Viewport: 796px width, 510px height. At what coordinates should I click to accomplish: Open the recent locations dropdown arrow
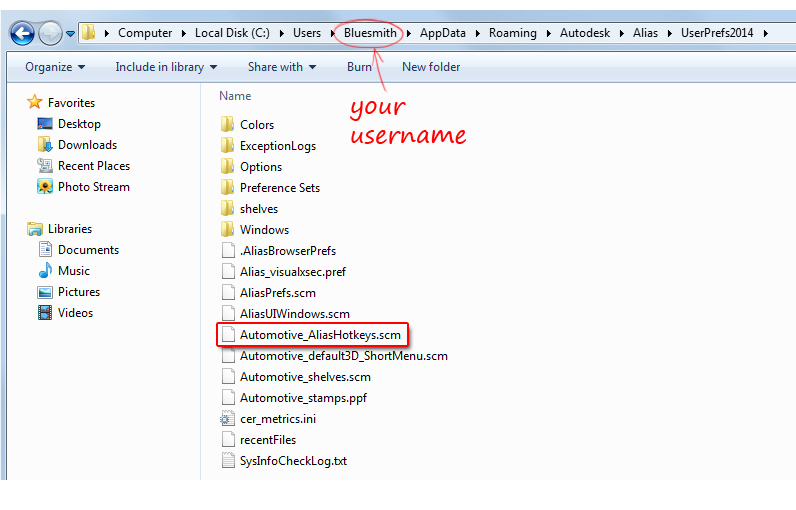71,34
